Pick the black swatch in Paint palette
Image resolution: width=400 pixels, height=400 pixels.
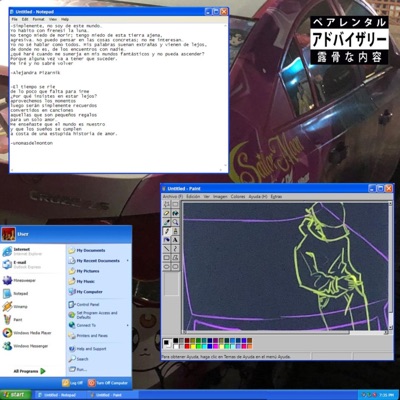coord(176,341)
